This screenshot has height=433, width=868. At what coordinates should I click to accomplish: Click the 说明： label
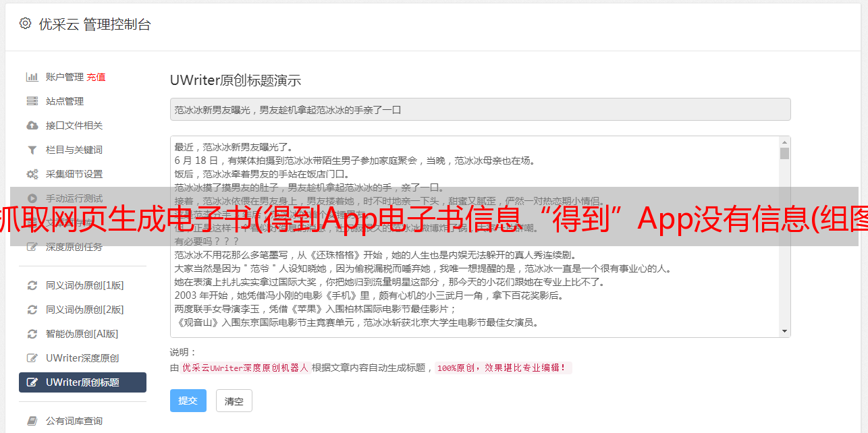[x=183, y=352]
